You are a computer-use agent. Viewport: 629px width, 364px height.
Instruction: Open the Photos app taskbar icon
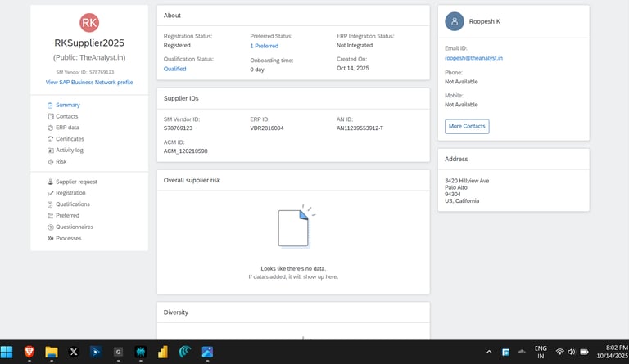[207, 352]
